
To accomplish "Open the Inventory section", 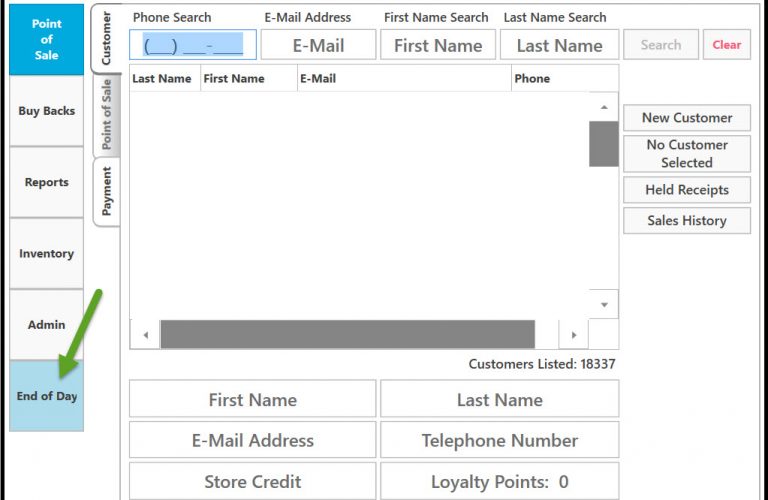I will [47, 253].
